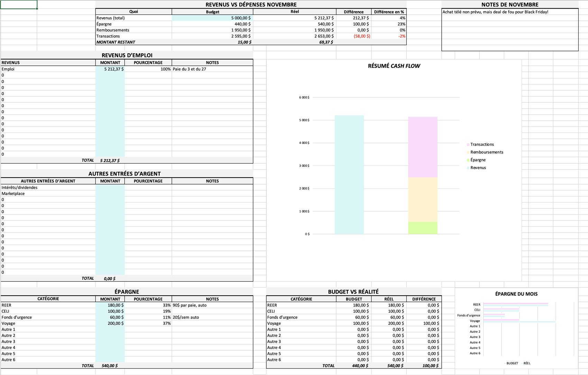Select the RÉSUMÉ CASH FLOW chart title
Viewport: 588px width, 375px height.
(394, 66)
